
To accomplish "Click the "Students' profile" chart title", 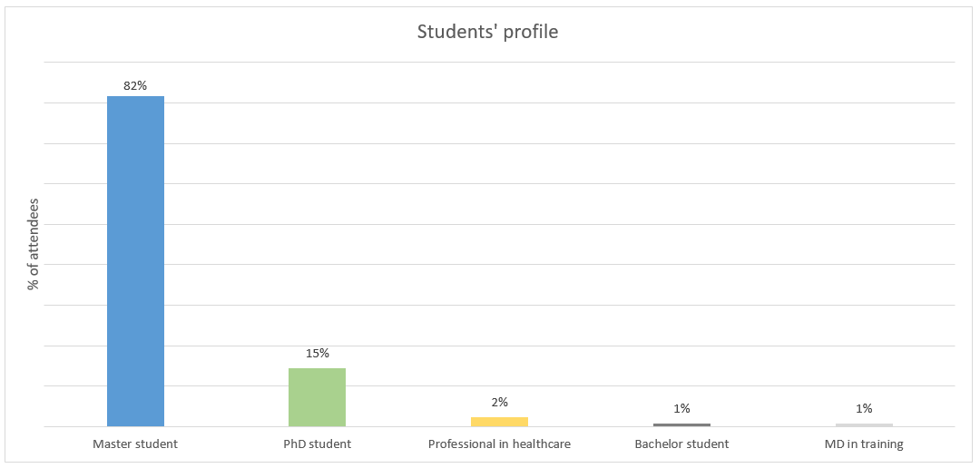I will [487, 32].
